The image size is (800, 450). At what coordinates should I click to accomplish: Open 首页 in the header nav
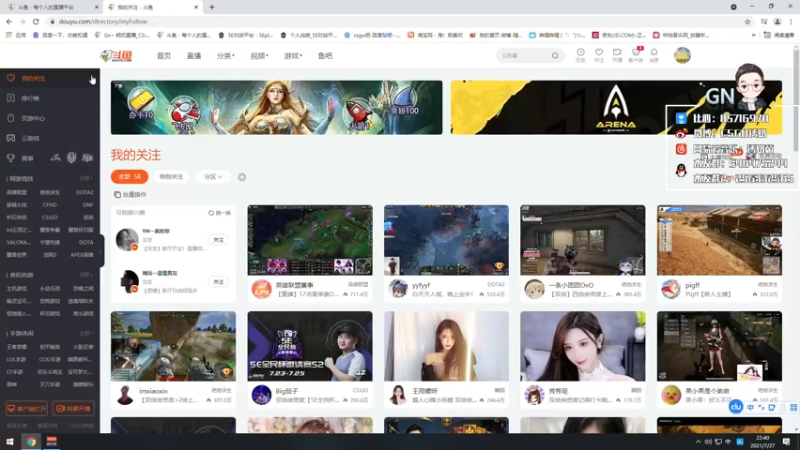164,56
